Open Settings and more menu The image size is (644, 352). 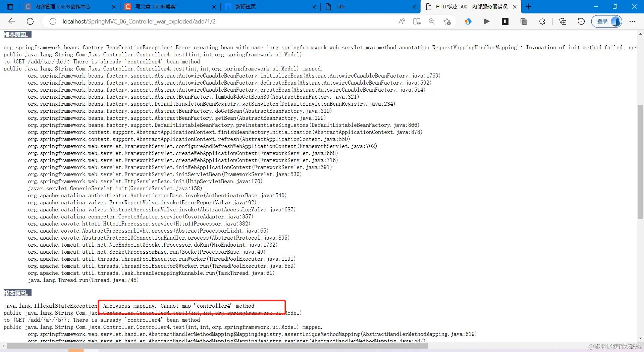pos(632,21)
